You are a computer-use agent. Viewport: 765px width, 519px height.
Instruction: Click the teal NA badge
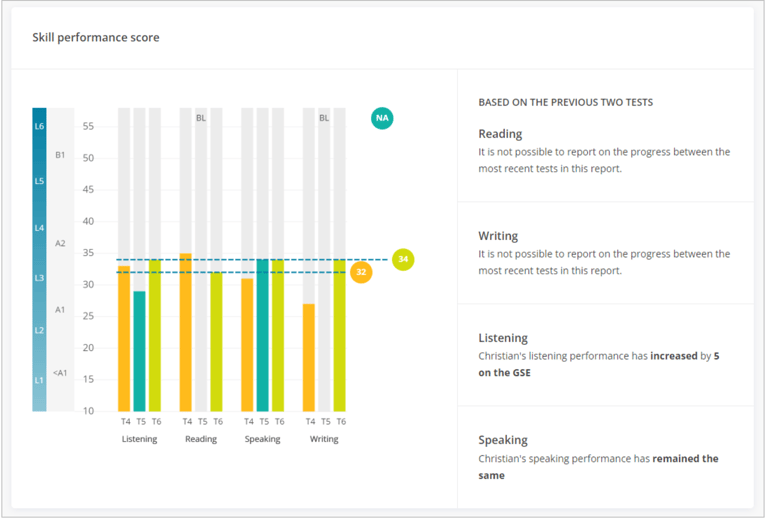[382, 118]
